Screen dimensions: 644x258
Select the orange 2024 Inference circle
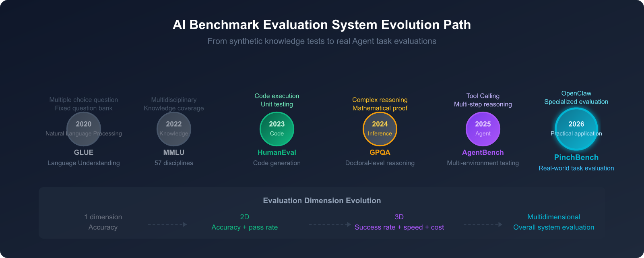(380, 129)
